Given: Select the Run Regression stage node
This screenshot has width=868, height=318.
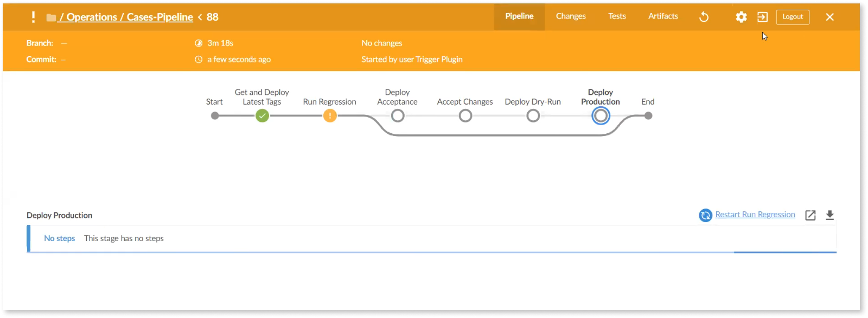Looking at the screenshot, I should pyautogui.click(x=330, y=116).
